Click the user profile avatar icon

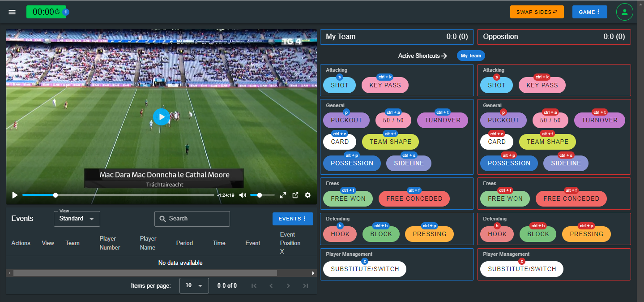pyautogui.click(x=624, y=12)
